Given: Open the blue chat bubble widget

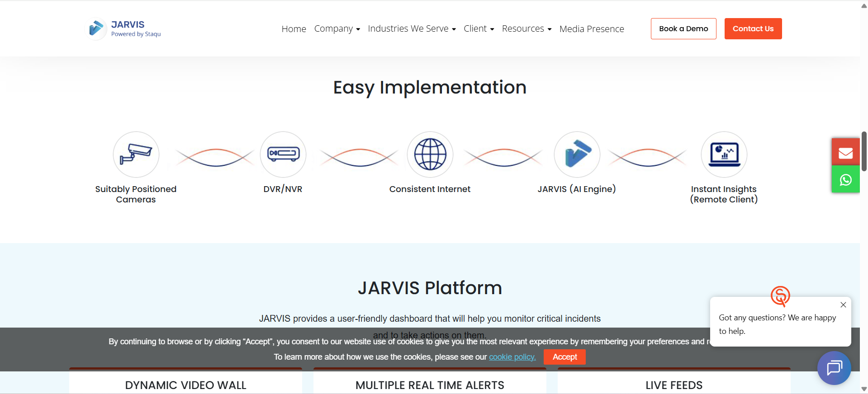Looking at the screenshot, I should pyautogui.click(x=834, y=368).
